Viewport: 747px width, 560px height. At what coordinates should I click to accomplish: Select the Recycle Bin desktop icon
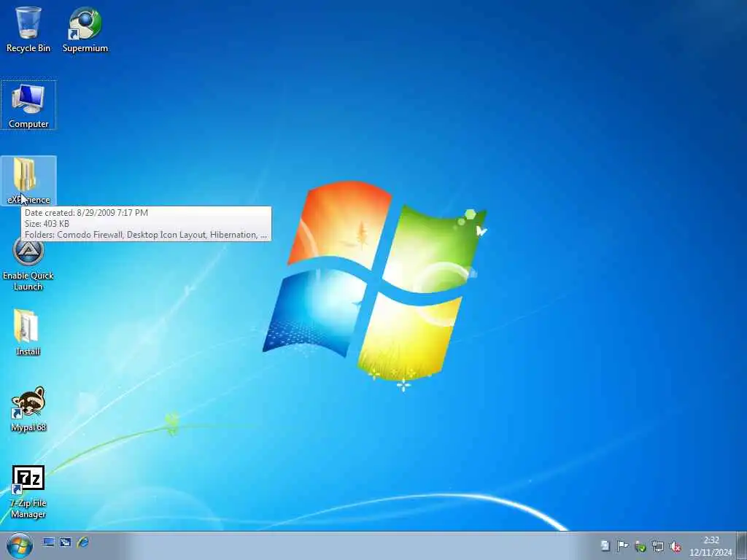[x=28, y=28]
